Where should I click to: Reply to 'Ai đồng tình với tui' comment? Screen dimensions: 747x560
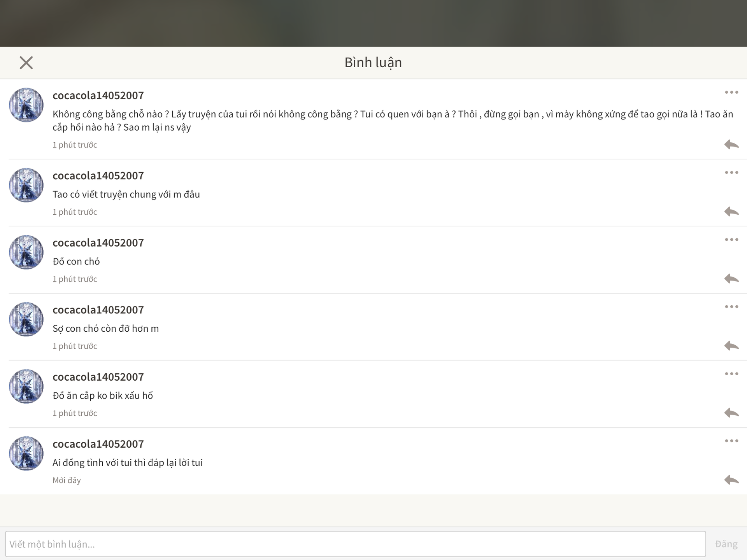[731, 480]
